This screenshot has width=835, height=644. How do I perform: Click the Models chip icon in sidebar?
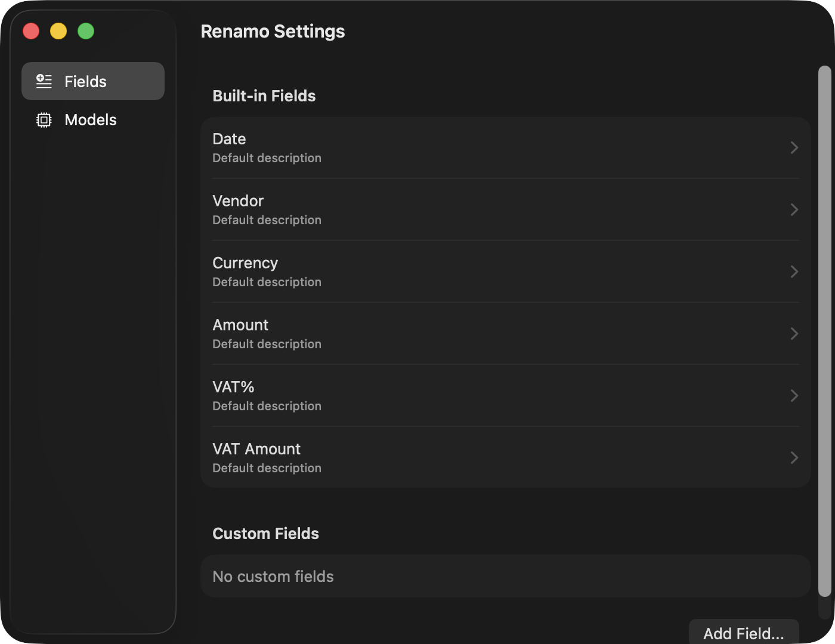[x=44, y=120]
